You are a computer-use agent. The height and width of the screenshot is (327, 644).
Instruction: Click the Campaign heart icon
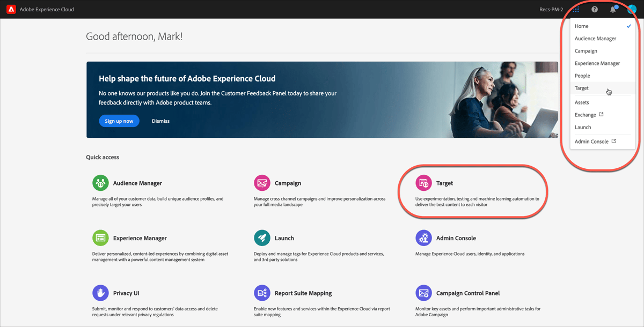pyautogui.click(x=262, y=183)
